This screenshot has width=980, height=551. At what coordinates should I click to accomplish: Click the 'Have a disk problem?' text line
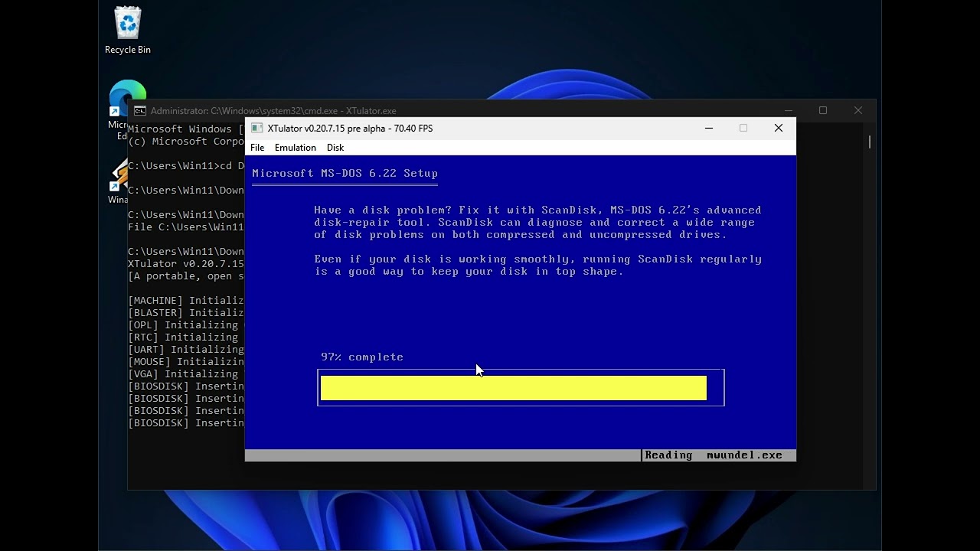pos(537,210)
